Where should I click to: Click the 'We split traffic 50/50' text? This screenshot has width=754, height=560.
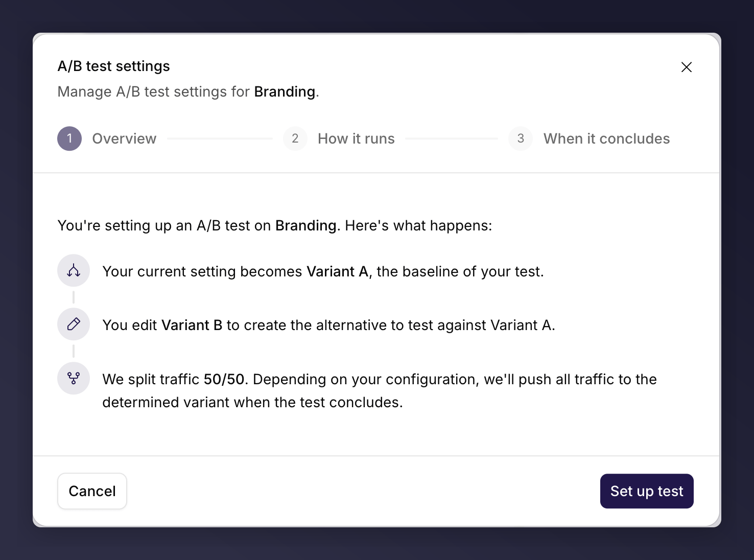pyautogui.click(x=380, y=390)
